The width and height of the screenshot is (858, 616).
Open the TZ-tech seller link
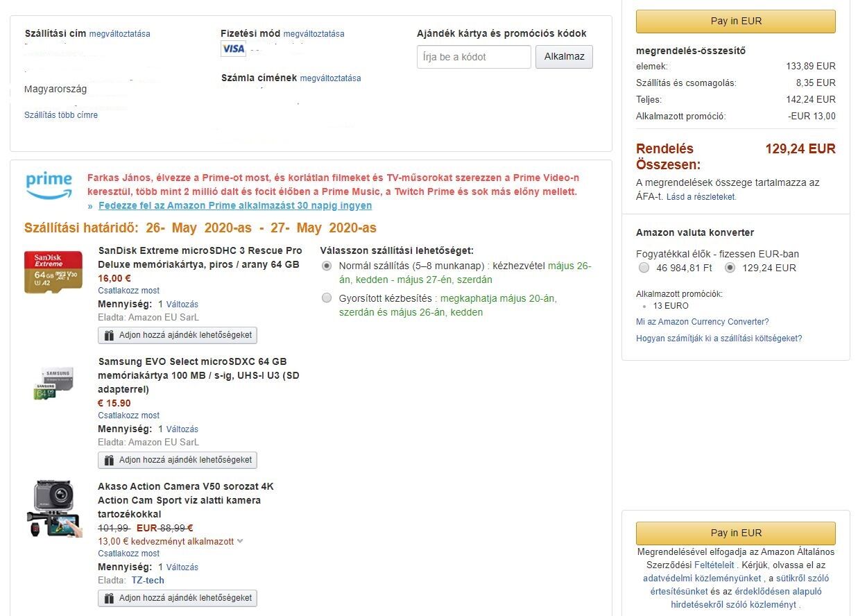pyautogui.click(x=148, y=581)
